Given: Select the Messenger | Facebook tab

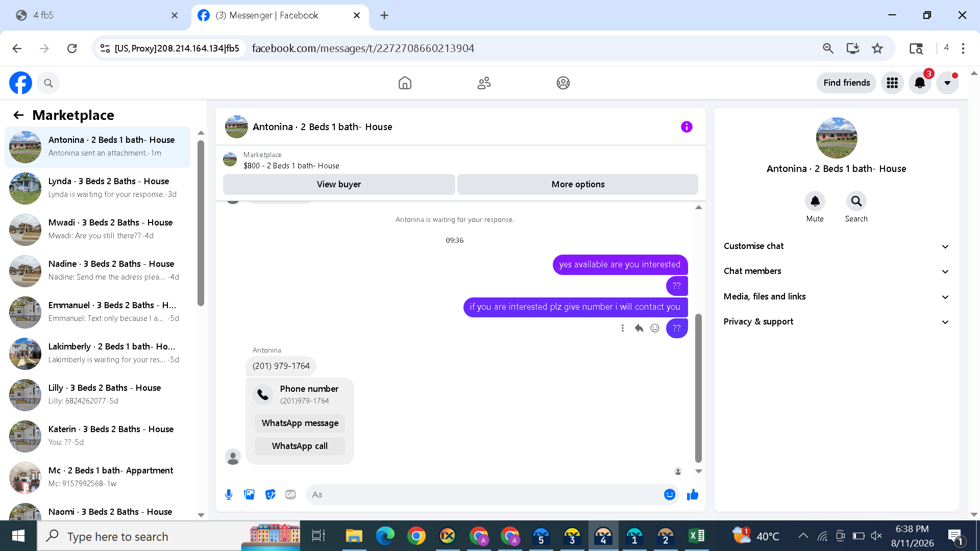Looking at the screenshot, I should pos(280,15).
